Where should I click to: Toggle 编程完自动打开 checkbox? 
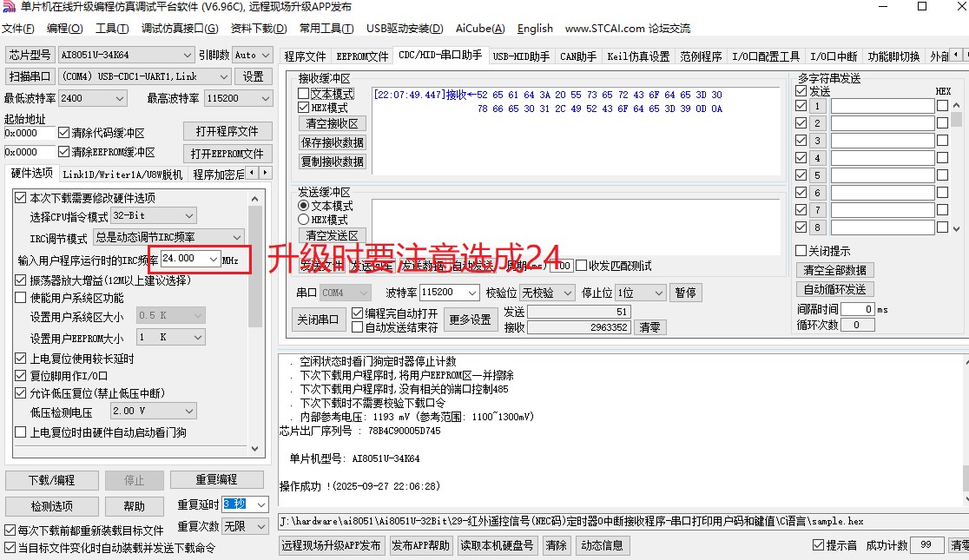(x=357, y=313)
